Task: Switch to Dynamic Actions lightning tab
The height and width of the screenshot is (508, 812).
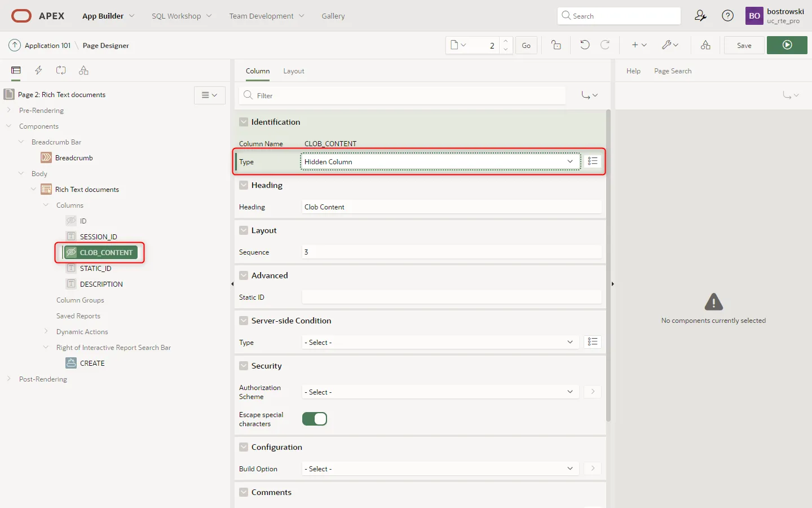Action: pyautogui.click(x=38, y=71)
